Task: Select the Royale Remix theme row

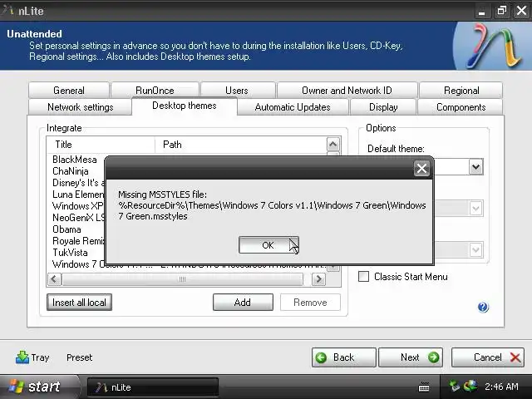Action: [x=79, y=241]
